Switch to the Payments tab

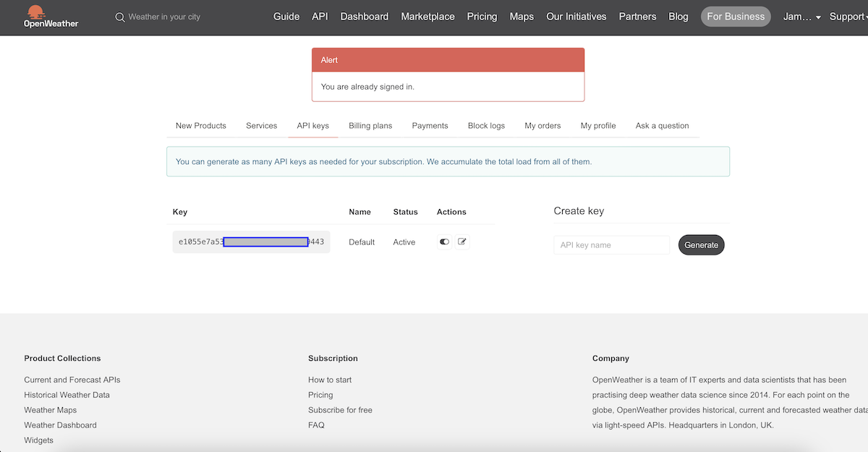[x=430, y=126]
